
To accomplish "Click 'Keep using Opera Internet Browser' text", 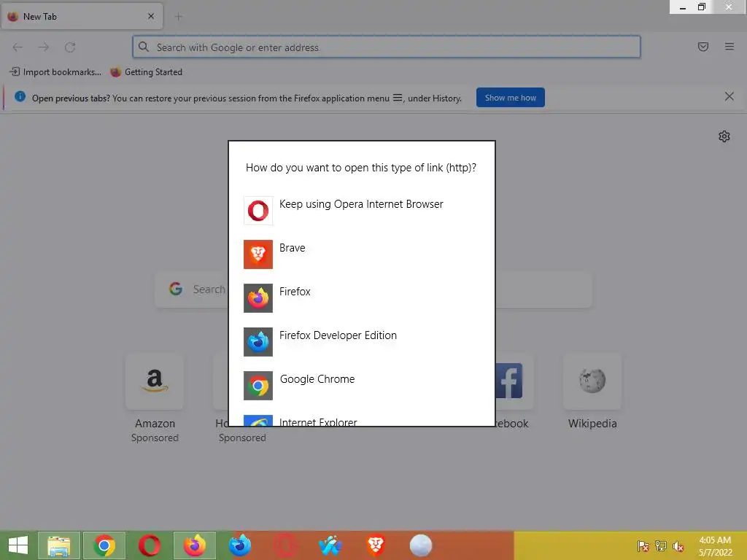I will [x=361, y=204].
